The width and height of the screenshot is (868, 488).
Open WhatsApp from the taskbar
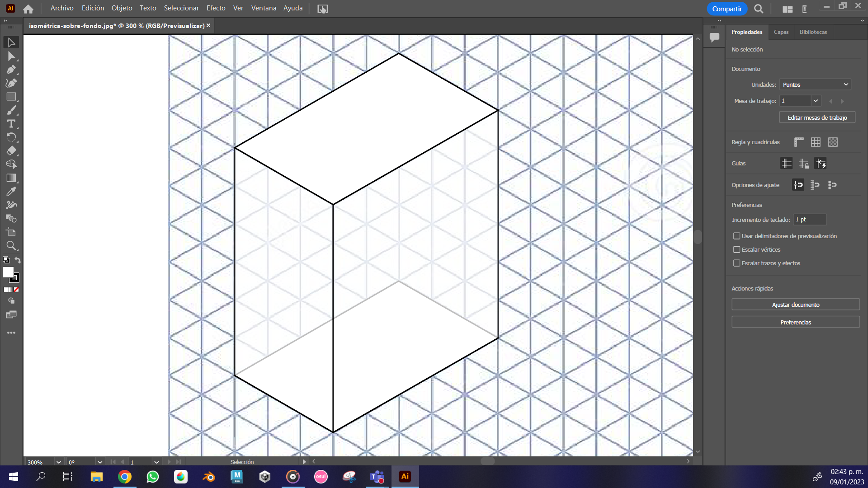point(153,477)
